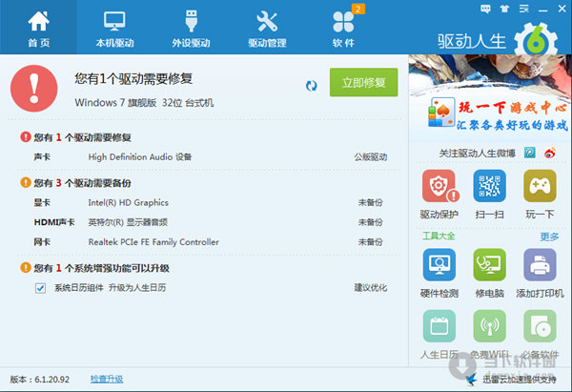
Task: Click the 软件 tab notification badge 2
Action: pyautogui.click(x=358, y=10)
